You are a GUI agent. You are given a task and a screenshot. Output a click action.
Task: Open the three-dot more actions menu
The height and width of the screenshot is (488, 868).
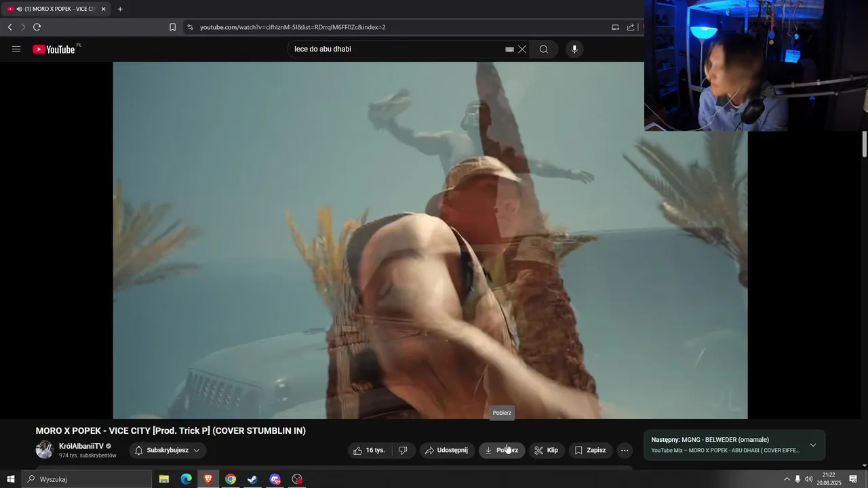pos(625,450)
